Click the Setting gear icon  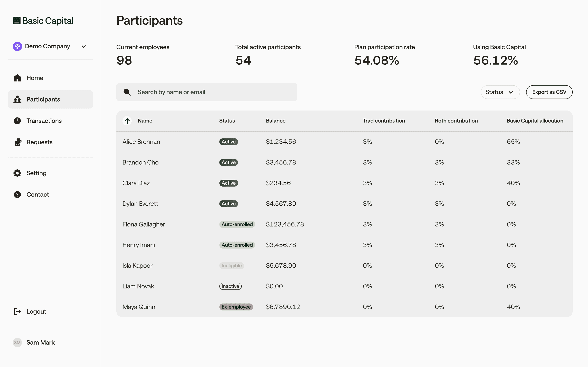coord(17,173)
